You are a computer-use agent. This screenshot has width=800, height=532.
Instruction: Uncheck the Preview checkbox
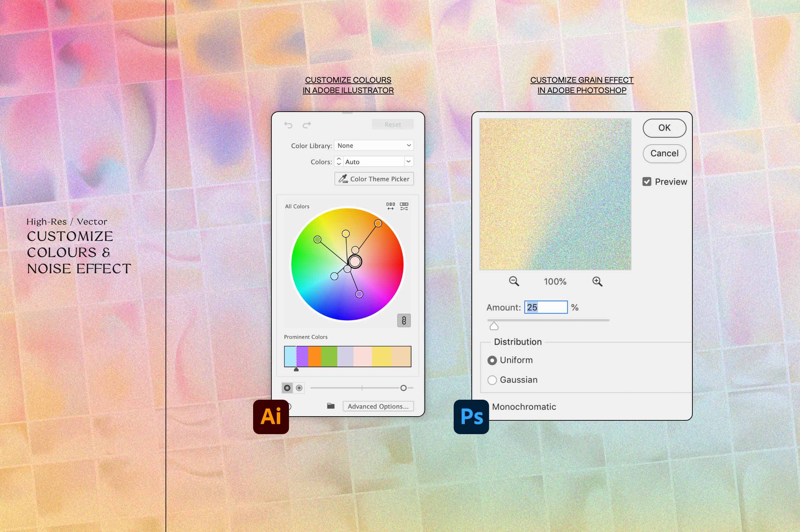647,182
